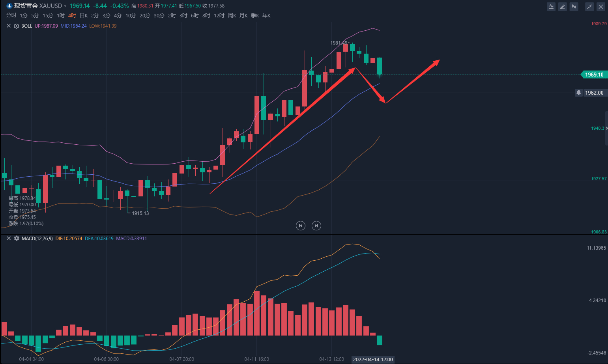Open BOLL indicator settings gear
The height and width of the screenshot is (364, 608).
pyautogui.click(x=17, y=26)
